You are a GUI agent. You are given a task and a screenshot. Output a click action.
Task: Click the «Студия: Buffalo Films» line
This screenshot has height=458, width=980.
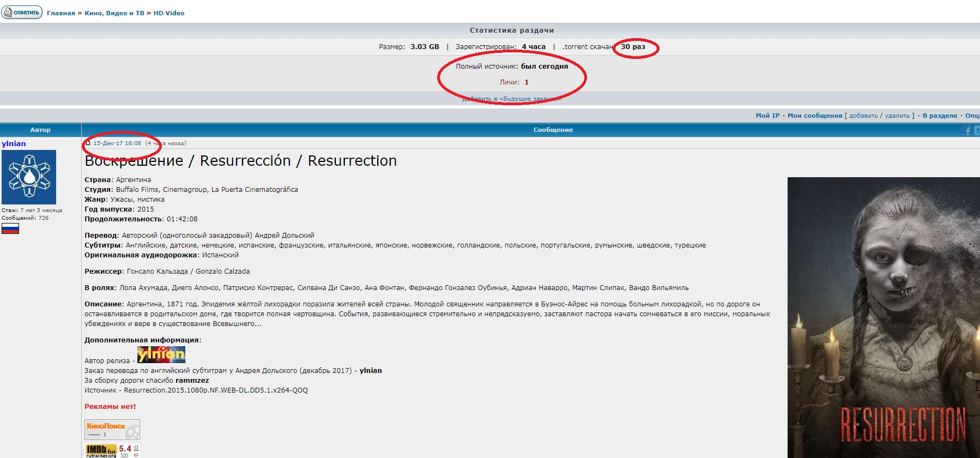tap(191, 190)
